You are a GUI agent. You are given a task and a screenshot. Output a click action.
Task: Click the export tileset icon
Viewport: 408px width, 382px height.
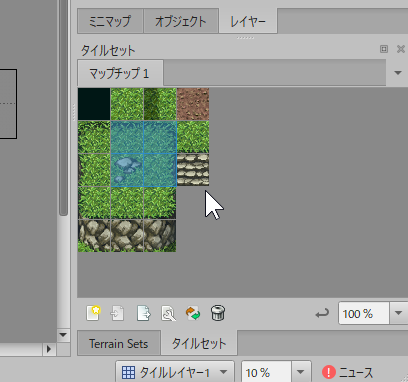pos(143,314)
